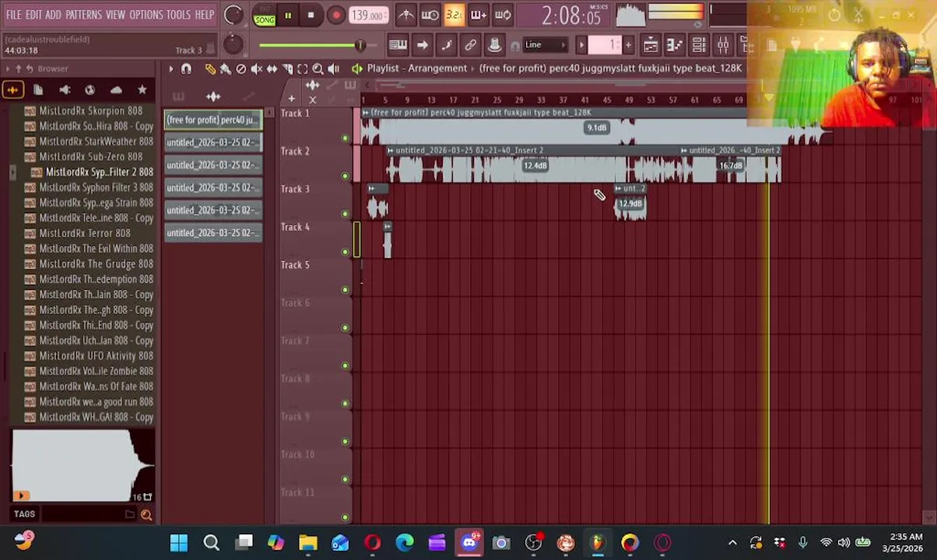The height and width of the screenshot is (560, 937).
Task: Mute Track 1 via its green dot
Action: [x=345, y=138]
